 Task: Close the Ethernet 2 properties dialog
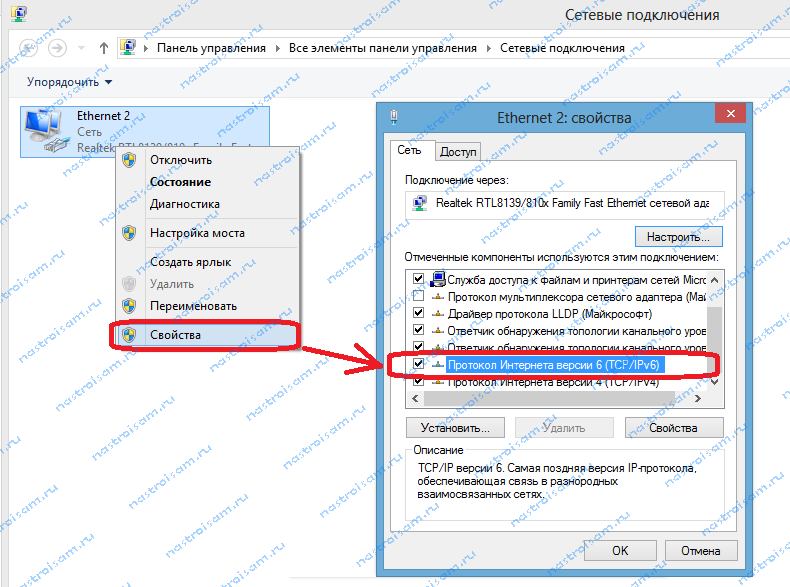pyautogui.click(x=731, y=113)
